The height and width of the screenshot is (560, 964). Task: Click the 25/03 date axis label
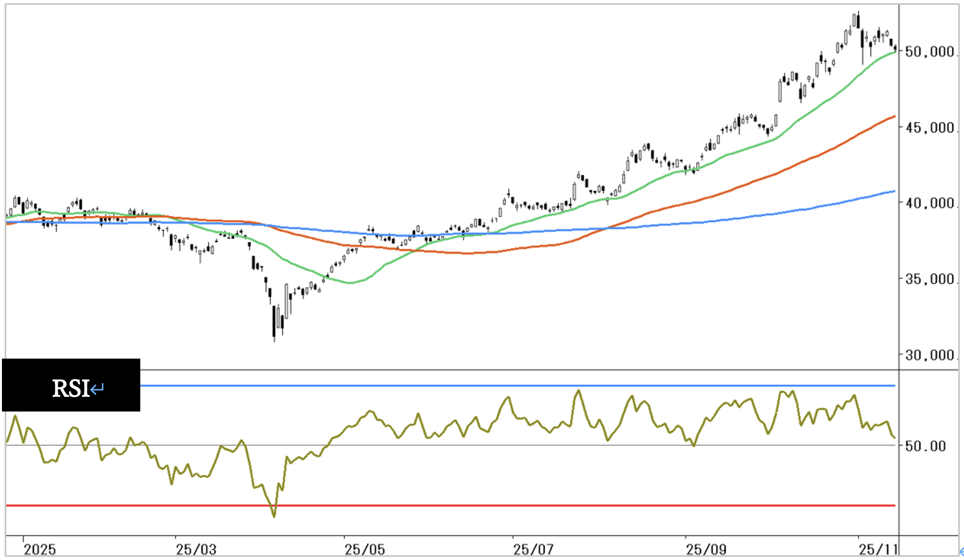196,549
